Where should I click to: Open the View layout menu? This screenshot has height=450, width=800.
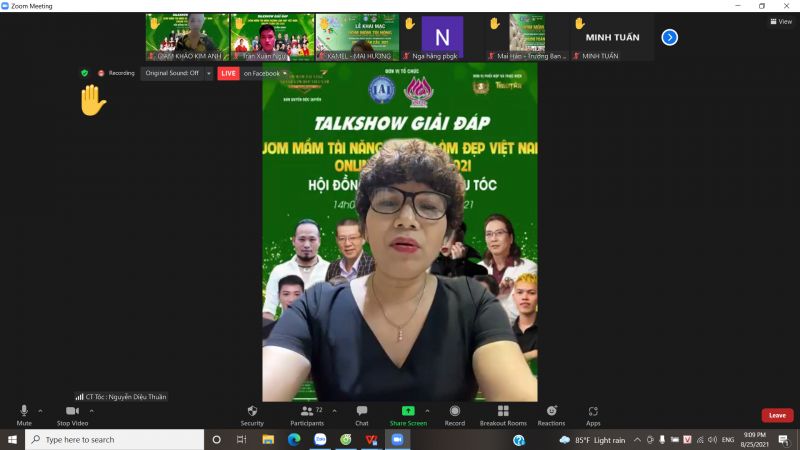pyautogui.click(x=781, y=21)
